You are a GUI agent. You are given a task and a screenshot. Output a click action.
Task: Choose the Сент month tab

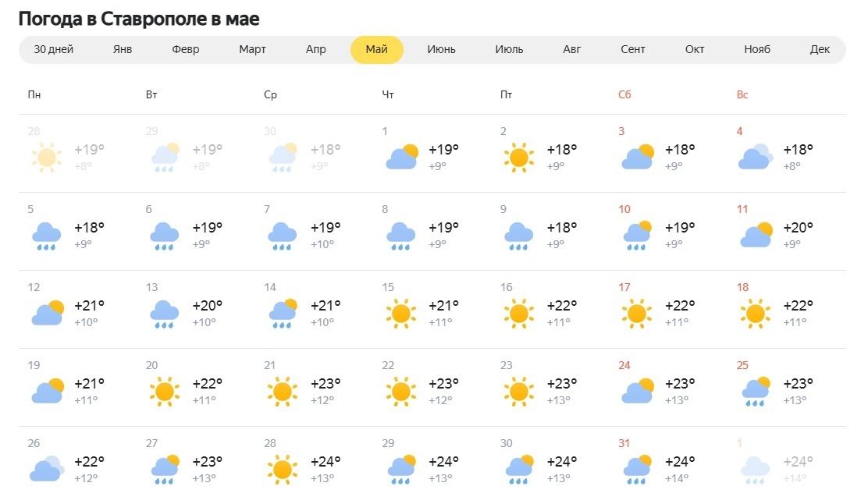pos(633,50)
